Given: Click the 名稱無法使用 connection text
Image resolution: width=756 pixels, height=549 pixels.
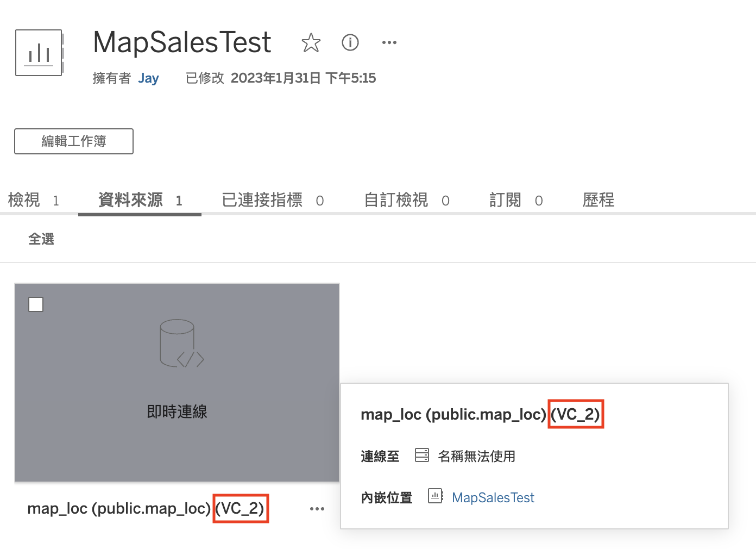Looking at the screenshot, I should coord(477,456).
